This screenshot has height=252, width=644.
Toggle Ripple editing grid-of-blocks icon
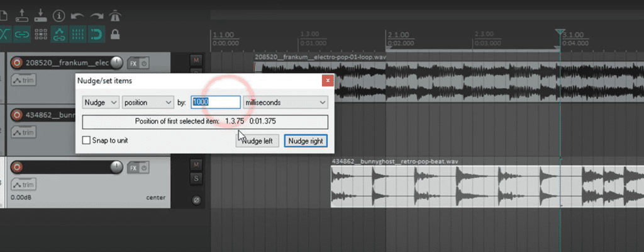[41, 34]
